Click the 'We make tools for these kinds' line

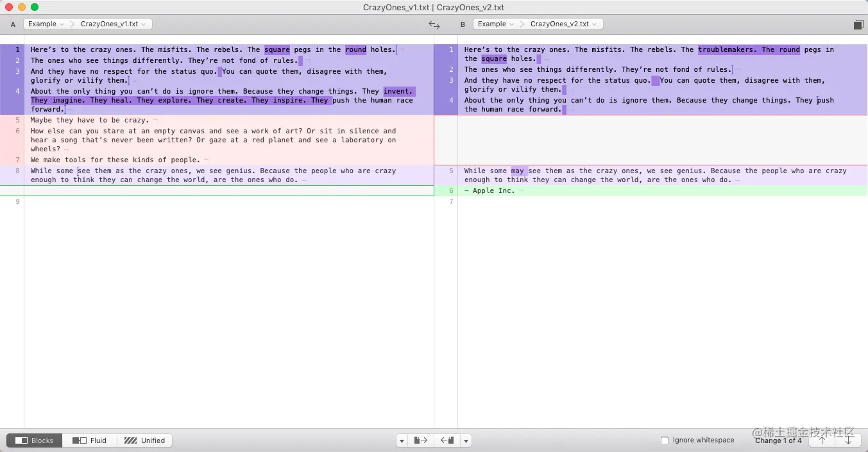(115, 160)
